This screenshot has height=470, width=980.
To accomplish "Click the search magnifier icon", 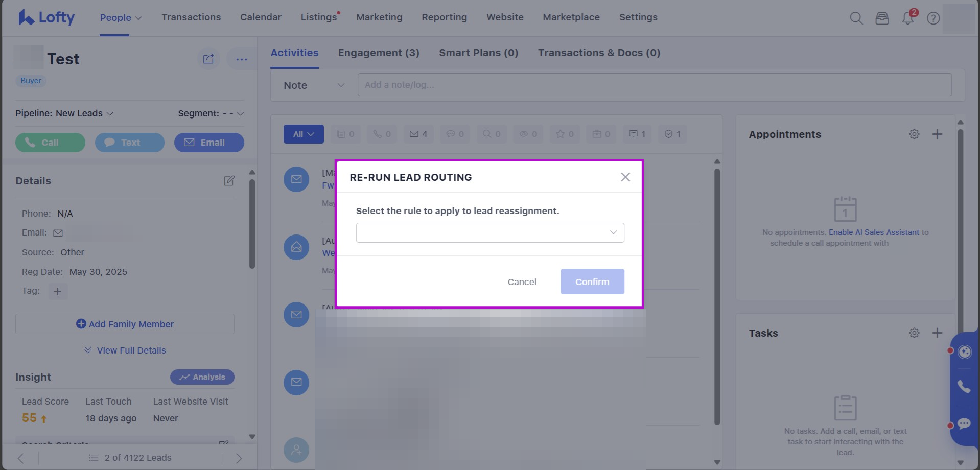I will pyautogui.click(x=856, y=18).
